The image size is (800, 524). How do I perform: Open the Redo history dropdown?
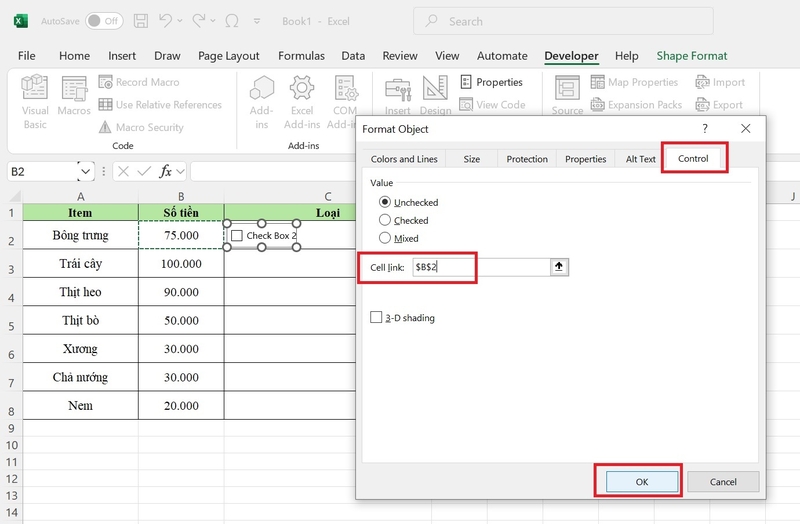pos(213,21)
